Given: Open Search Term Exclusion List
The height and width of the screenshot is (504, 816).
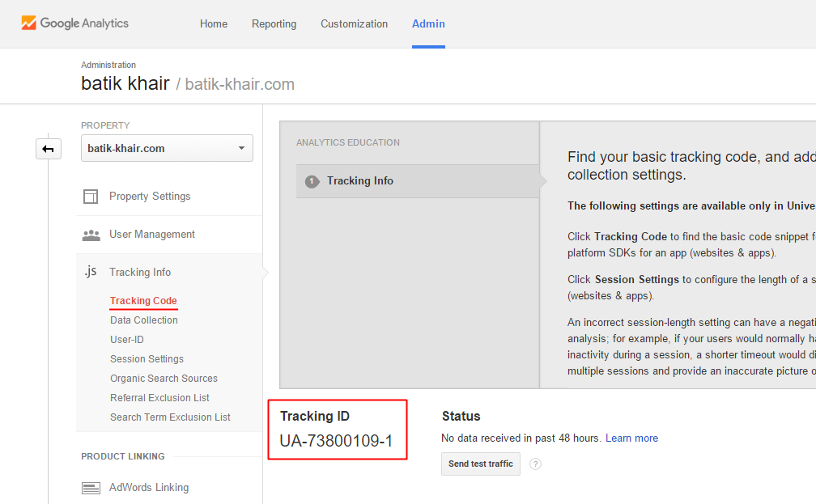Looking at the screenshot, I should (x=170, y=417).
